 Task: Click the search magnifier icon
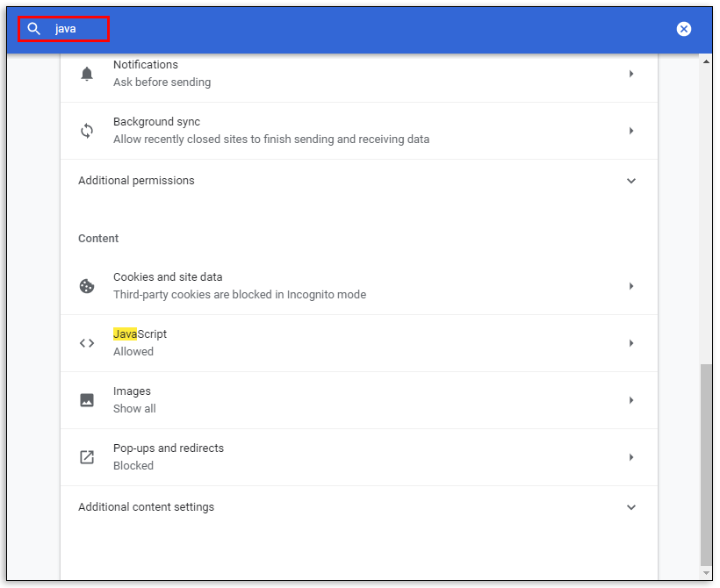pos(34,29)
